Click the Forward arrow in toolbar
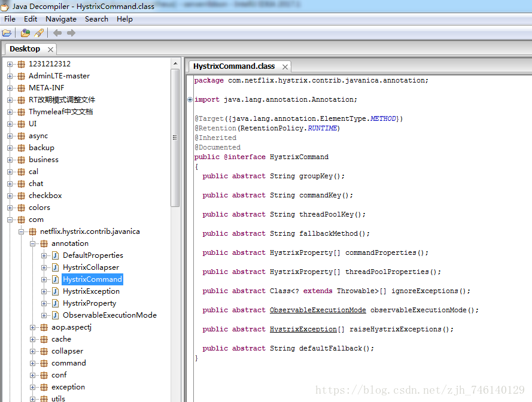The image size is (532, 402). click(71, 33)
